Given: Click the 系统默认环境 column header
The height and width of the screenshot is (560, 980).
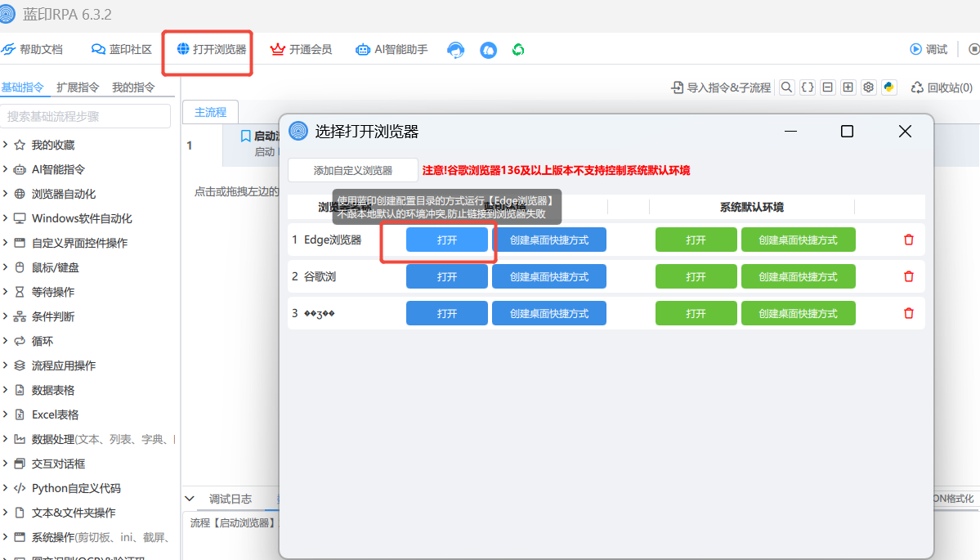Looking at the screenshot, I should click(751, 207).
